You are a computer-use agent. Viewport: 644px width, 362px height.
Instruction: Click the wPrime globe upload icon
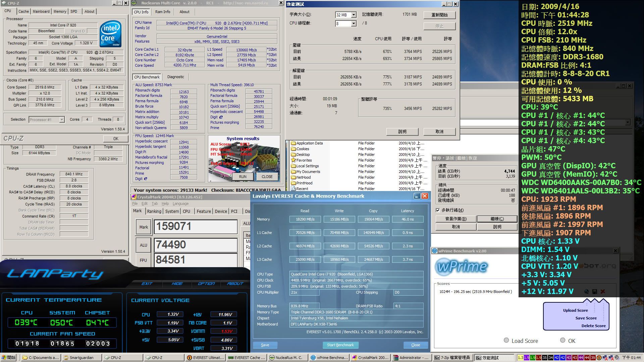point(586,292)
